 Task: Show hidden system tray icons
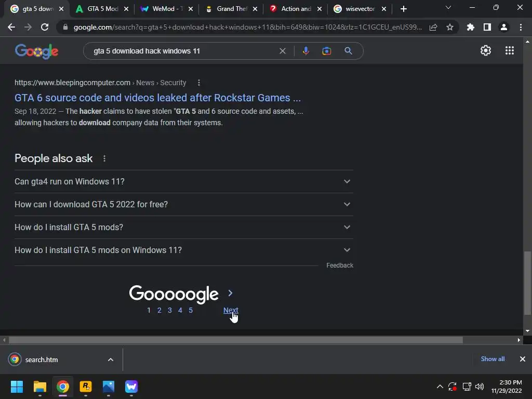tap(440, 387)
